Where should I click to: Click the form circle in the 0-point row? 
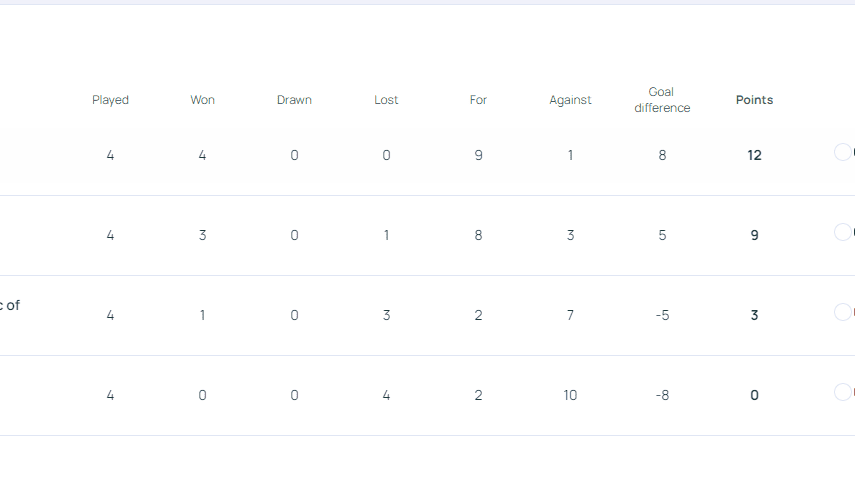pyautogui.click(x=843, y=392)
